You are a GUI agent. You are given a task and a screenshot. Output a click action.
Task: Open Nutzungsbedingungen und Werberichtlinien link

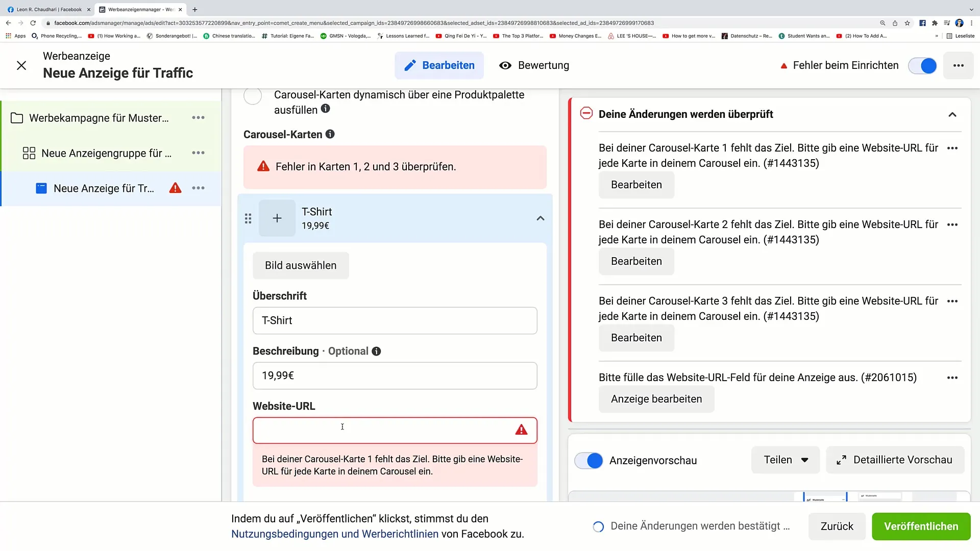(x=335, y=534)
